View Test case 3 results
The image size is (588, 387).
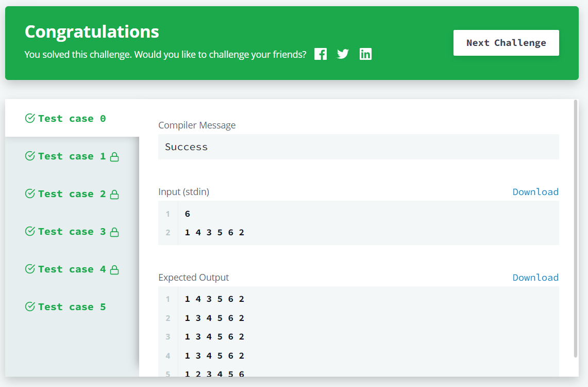click(72, 232)
